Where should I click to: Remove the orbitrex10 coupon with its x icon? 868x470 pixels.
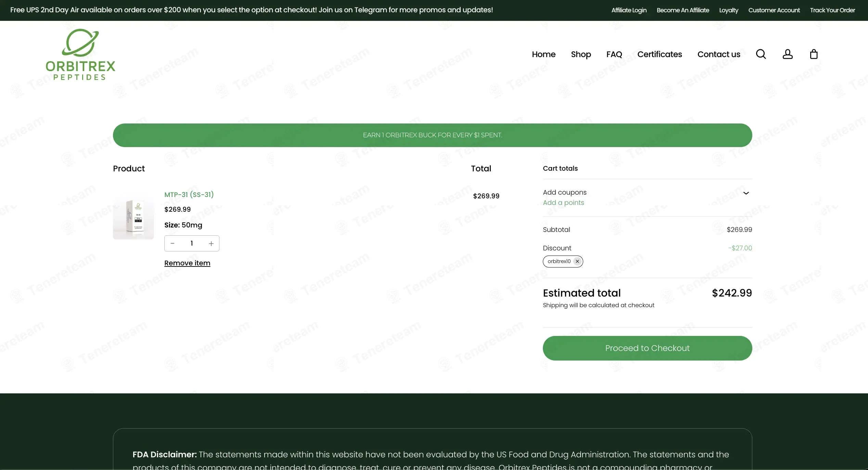(577, 261)
